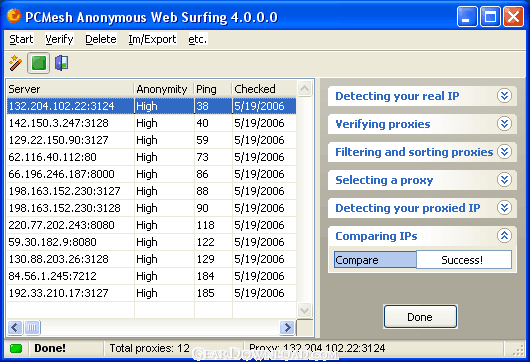Sort by the Checked column header
Viewport: 530px width, 362px height.
pyautogui.click(x=264, y=89)
